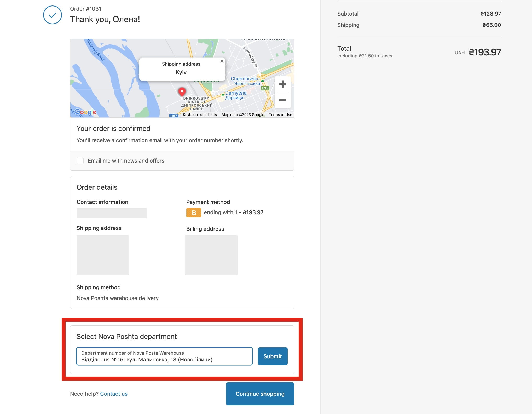Open map Keyboard shortcuts
Viewport: 532px width, 414px height.
click(200, 115)
